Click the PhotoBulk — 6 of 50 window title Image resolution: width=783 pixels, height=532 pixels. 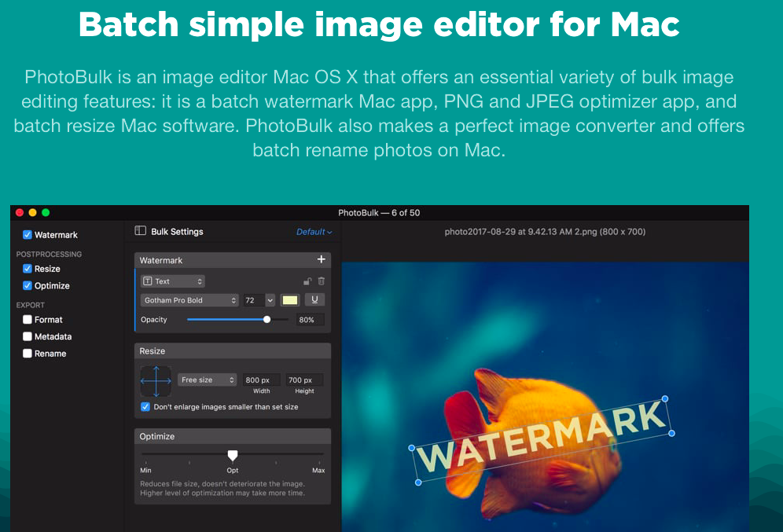pyautogui.click(x=379, y=213)
